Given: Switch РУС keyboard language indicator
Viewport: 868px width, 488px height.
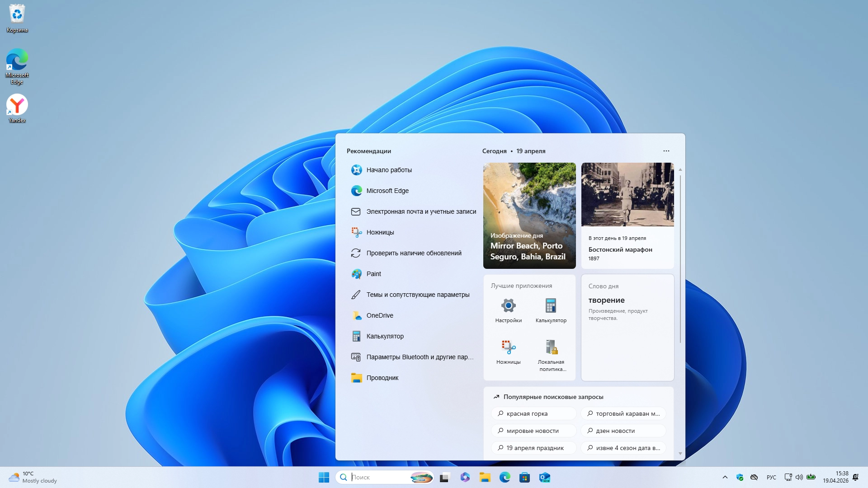Looking at the screenshot, I should (771, 477).
